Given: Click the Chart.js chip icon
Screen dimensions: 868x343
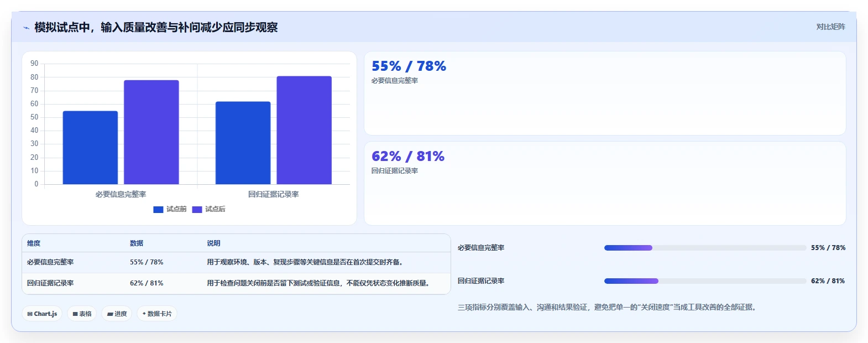Looking at the screenshot, I should coord(30,314).
